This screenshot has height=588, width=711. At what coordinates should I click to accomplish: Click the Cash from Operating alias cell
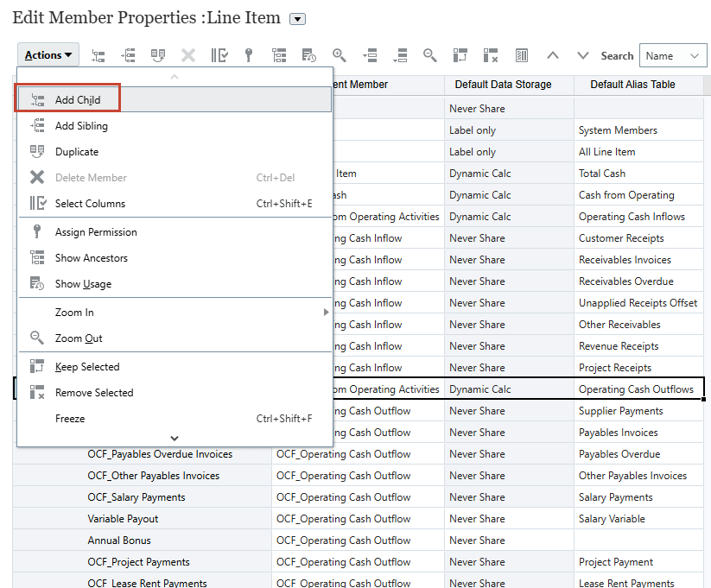(638, 195)
